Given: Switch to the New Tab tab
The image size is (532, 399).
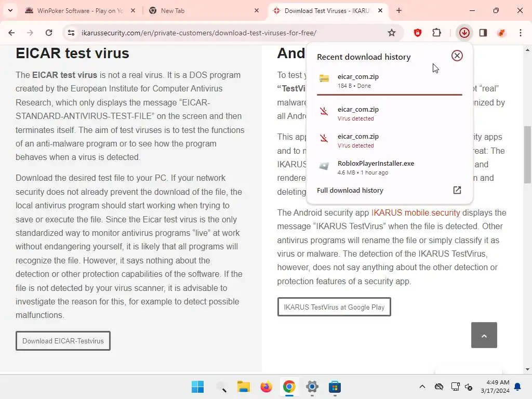Looking at the screenshot, I should click(x=204, y=10).
